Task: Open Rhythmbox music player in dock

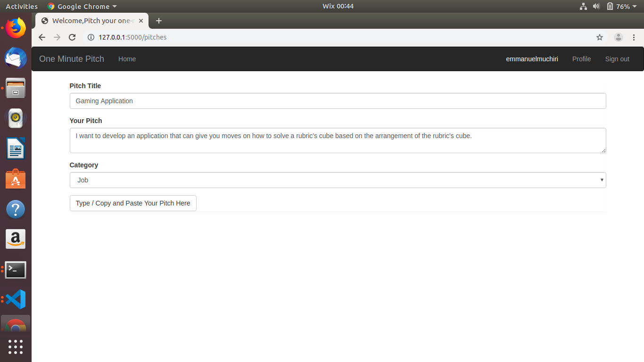Action: point(16,118)
